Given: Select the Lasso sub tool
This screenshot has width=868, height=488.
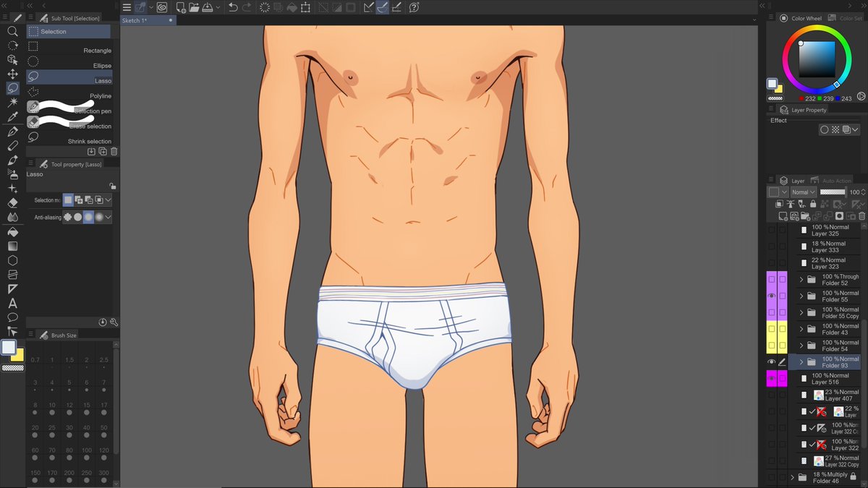Looking at the screenshot, I should tap(69, 77).
